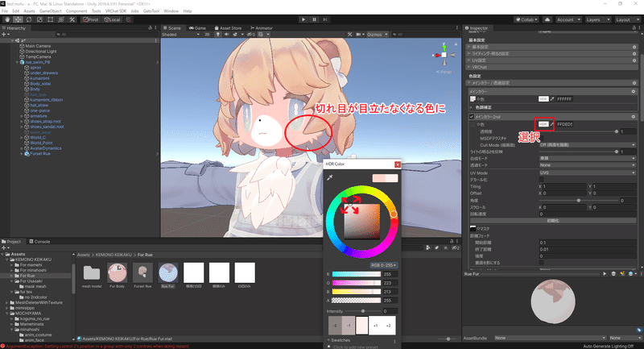Adjust the Intensity slider in HDR Color
This screenshot has height=349, width=644.
click(x=363, y=311)
